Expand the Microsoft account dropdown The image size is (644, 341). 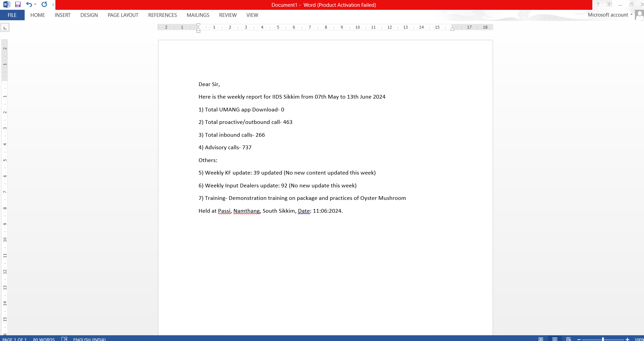click(x=610, y=15)
